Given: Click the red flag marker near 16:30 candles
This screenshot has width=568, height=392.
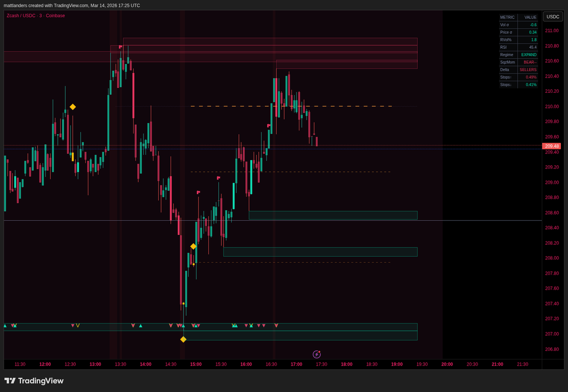Looking at the screenshot, I should coord(269,125).
